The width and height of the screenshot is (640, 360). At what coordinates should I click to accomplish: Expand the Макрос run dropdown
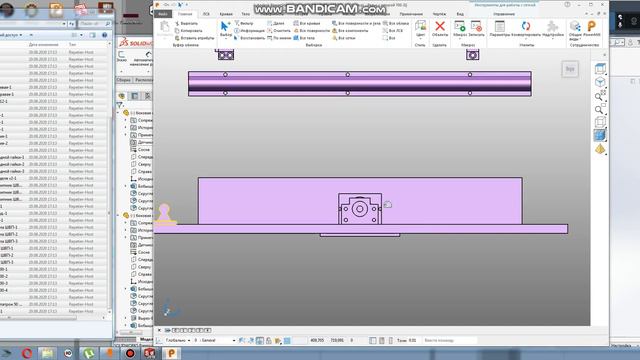pos(460,38)
